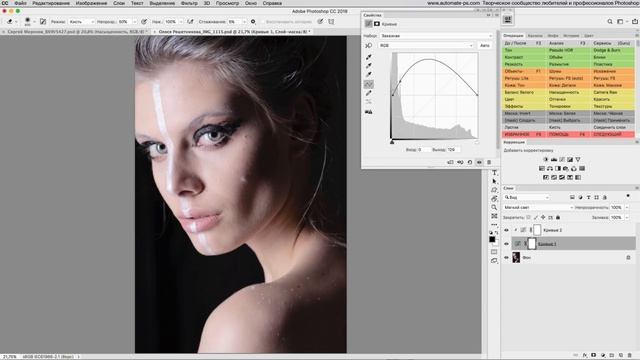Open the brush preset picker
The image size is (640, 360).
28,22
